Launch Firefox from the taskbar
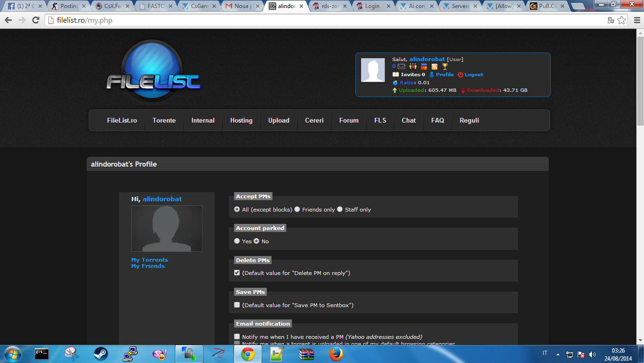Screen dimensions: 644x363 (336, 354)
